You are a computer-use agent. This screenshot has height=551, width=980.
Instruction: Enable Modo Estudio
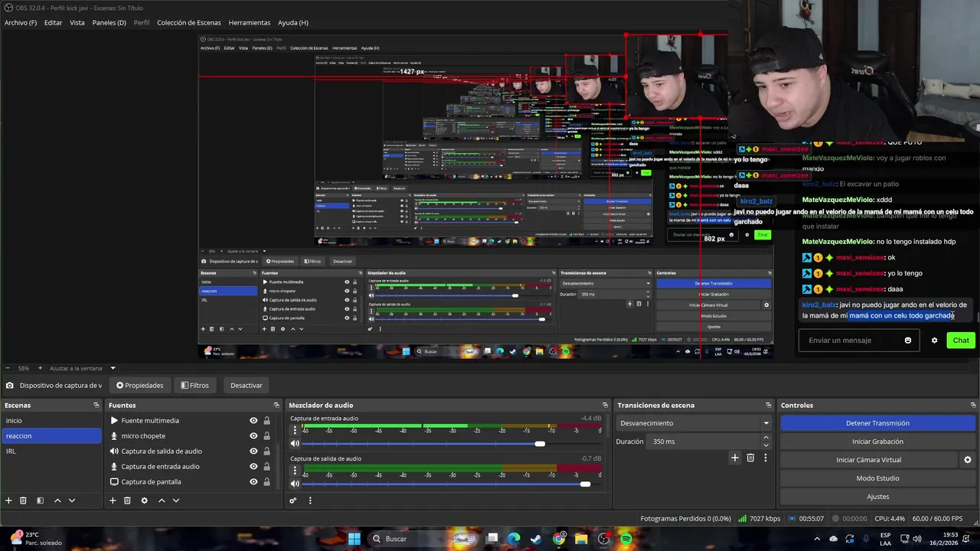[877, 478]
